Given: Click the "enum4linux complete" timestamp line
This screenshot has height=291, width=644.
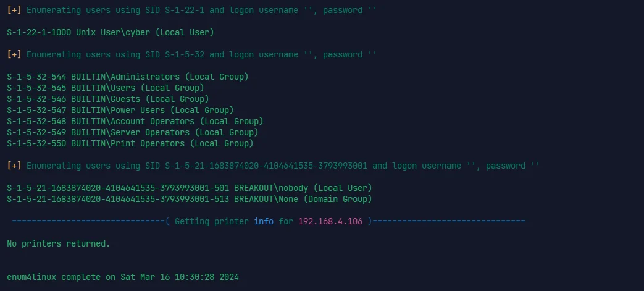Looking at the screenshot, I should (x=123, y=277).
